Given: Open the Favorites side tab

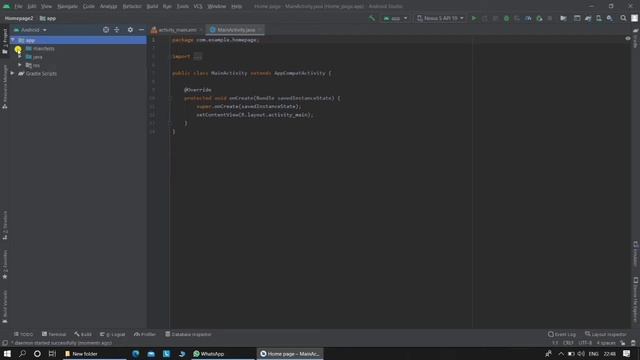Looking at the screenshot, I should 4,264.
